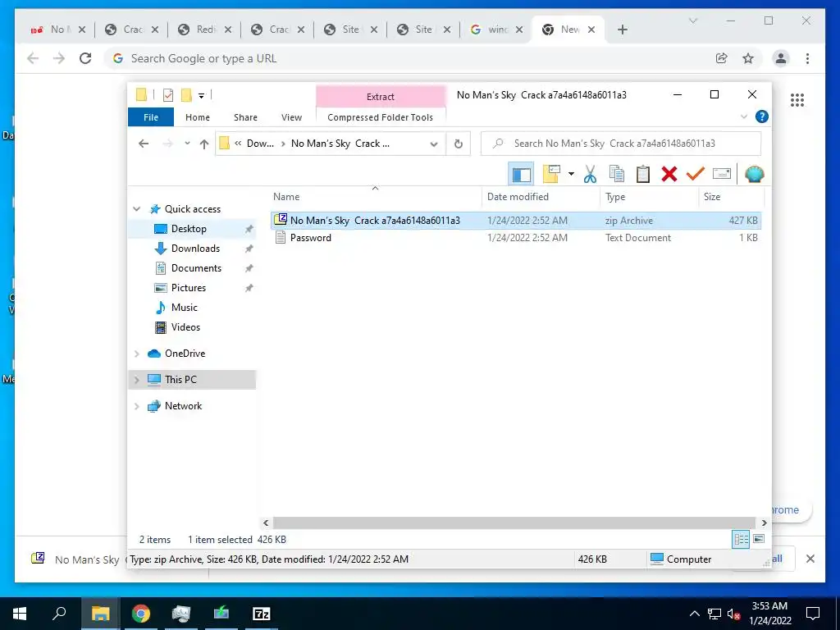Sort files by Size column header
Viewport: 840px width, 630px height.
pos(731,197)
